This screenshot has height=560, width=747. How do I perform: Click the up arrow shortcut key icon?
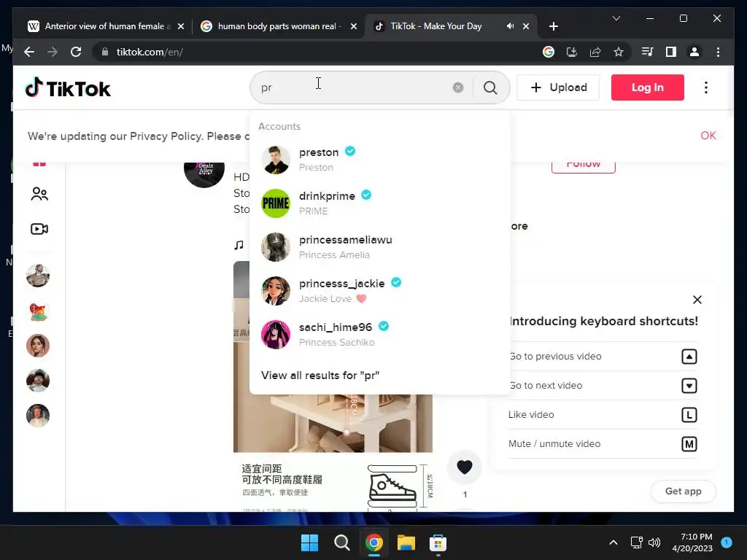[x=689, y=357]
